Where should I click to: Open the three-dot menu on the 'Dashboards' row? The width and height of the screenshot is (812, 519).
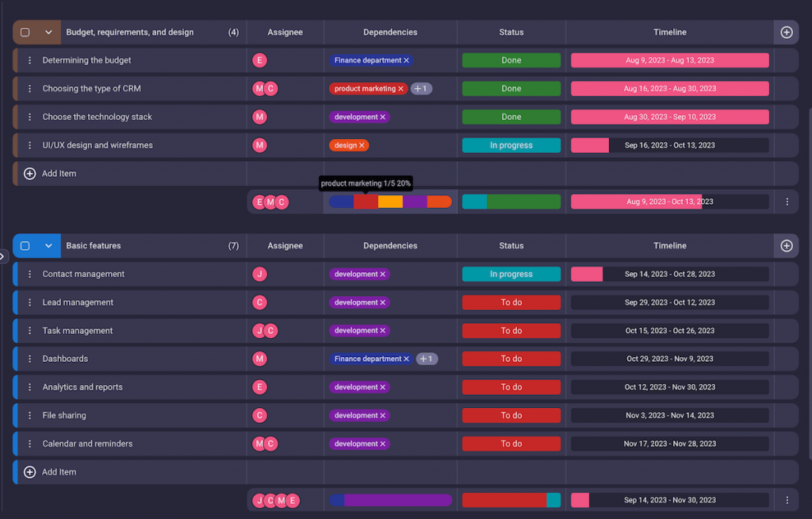29,358
